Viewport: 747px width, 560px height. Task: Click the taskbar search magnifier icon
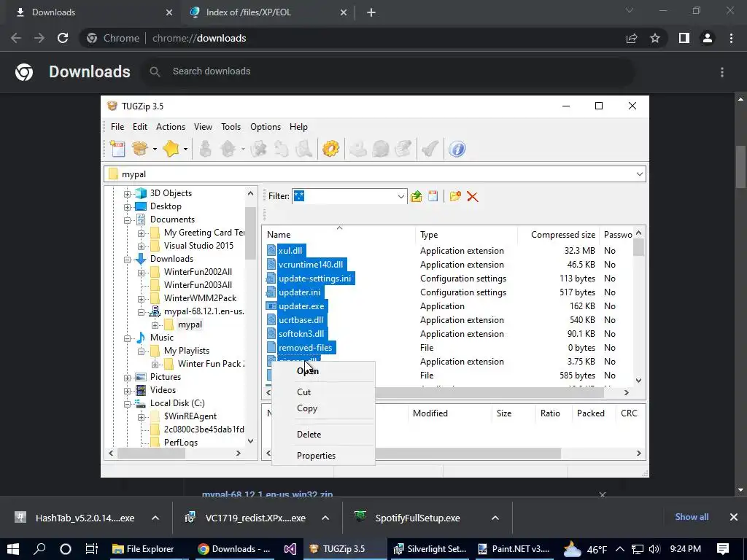pos(39,549)
